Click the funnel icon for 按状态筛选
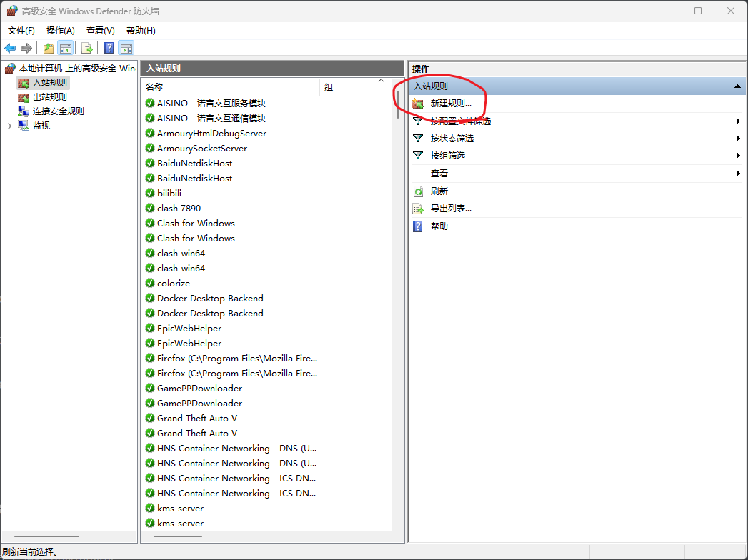 tap(418, 139)
